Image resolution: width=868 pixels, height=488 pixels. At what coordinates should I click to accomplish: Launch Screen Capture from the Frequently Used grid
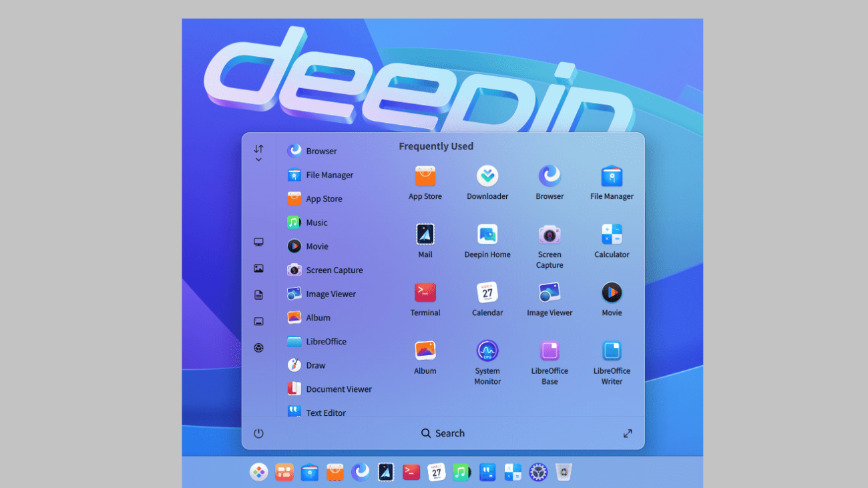tap(550, 246)
